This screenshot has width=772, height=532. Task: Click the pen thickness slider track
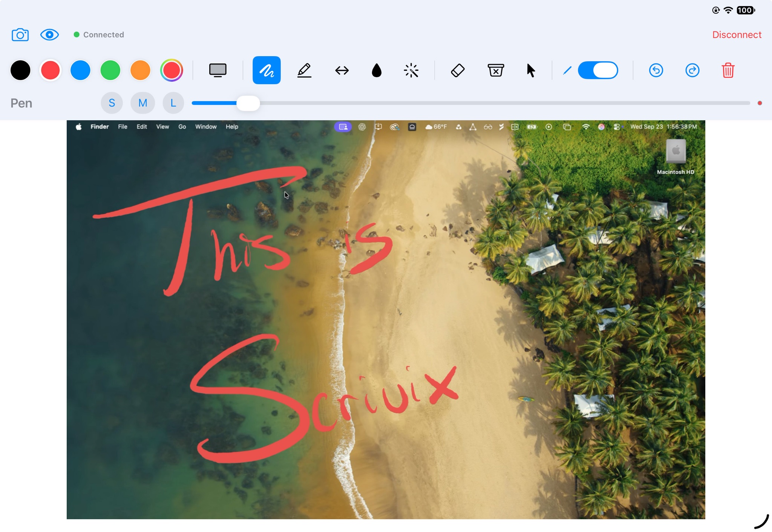pos(471,103)
